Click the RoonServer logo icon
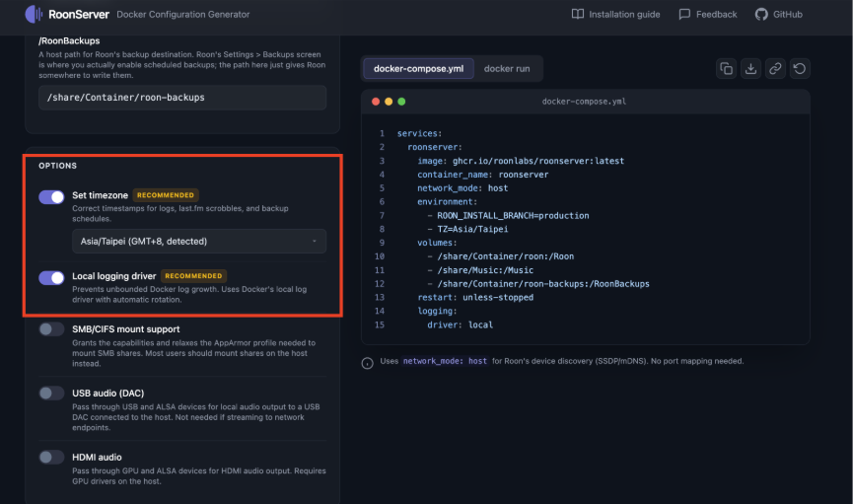Screen dimensions: 853x504 (x=34, y=14)
